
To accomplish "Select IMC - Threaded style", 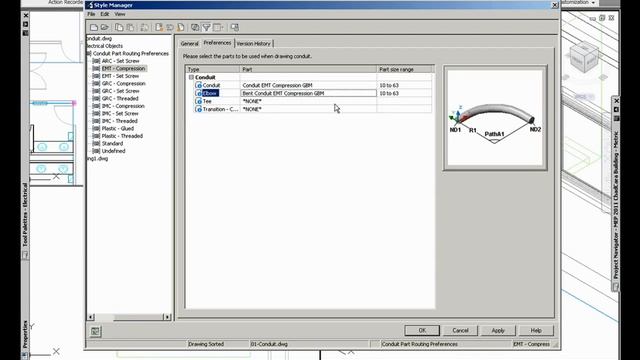I will pyautogui.click(x=120, y=121).
